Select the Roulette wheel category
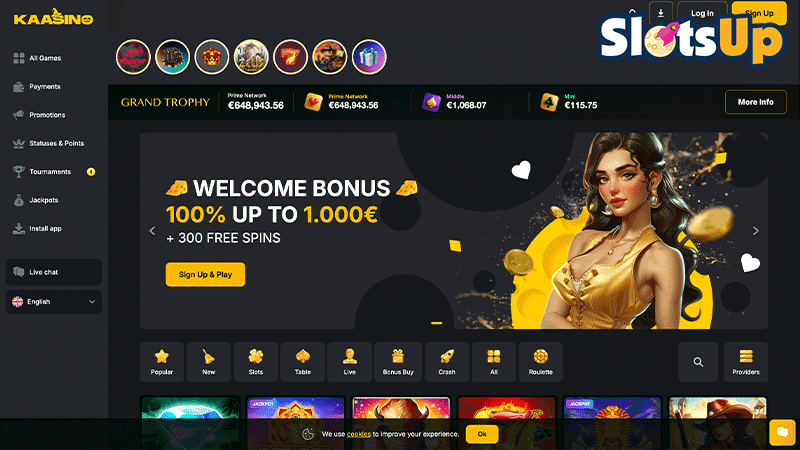800x450 pixels. [541, 362]
